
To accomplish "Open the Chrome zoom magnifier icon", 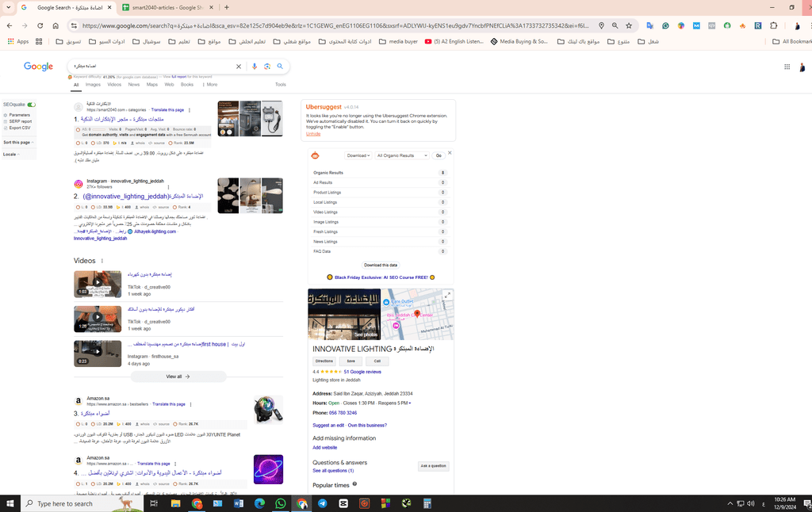I will tap(615, 25).
